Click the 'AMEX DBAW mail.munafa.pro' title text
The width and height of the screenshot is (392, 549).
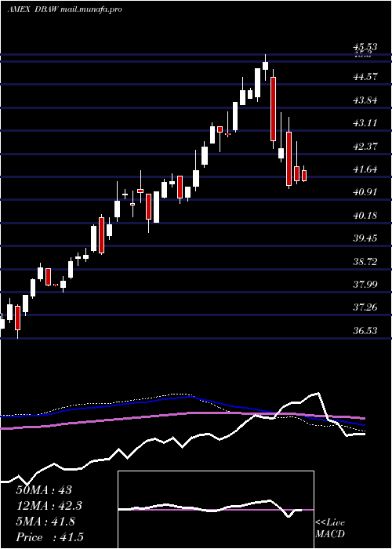click(65, 9)
